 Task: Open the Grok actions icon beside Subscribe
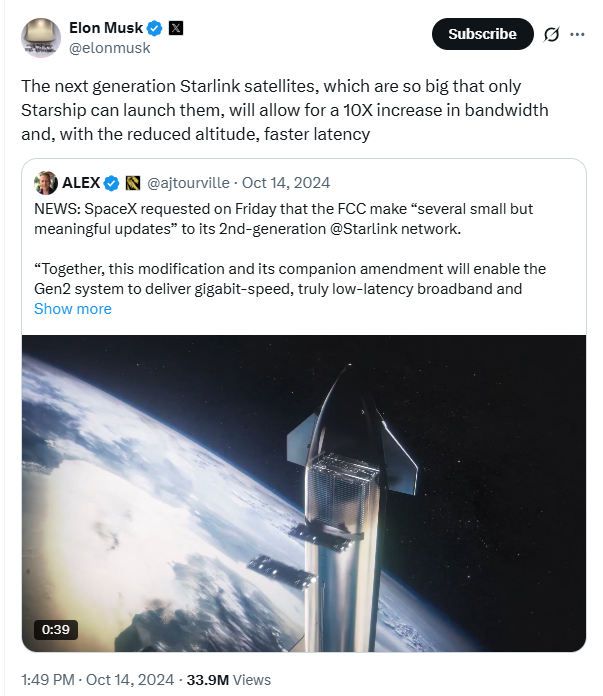[551, 34]
